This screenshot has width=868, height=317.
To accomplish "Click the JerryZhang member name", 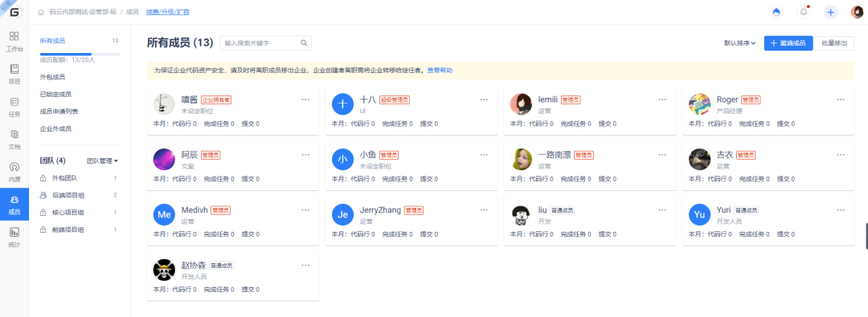I will [380, 210].
